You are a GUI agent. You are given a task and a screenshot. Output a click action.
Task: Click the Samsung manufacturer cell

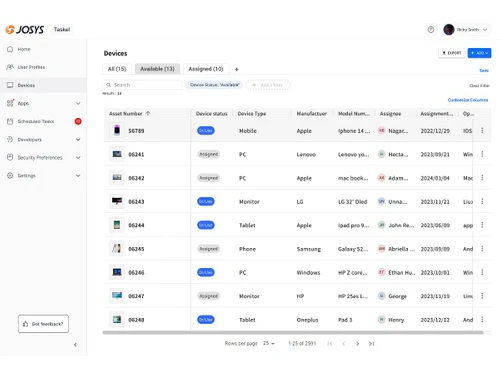click(309, 249)
